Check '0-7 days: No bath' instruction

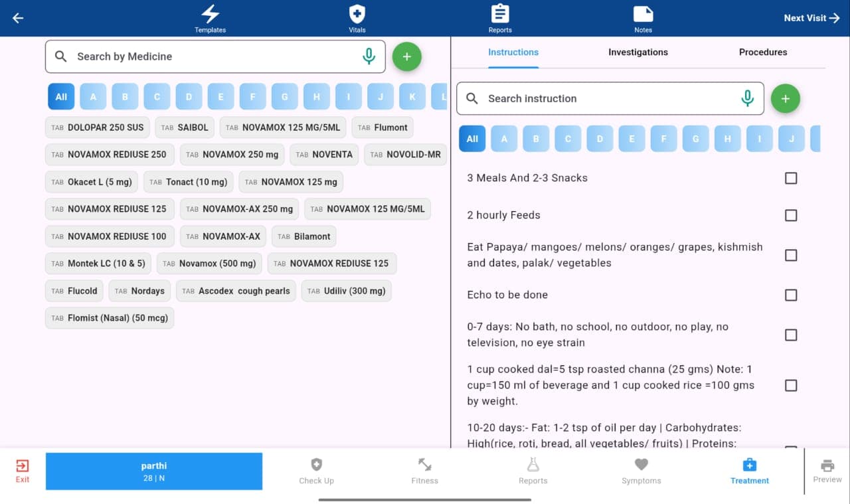tap(791, 335)
